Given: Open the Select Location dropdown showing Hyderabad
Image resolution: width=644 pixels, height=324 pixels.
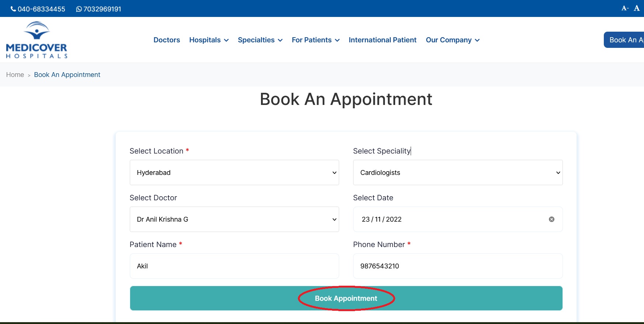Looking at the screenshot, I should [234, 173].
